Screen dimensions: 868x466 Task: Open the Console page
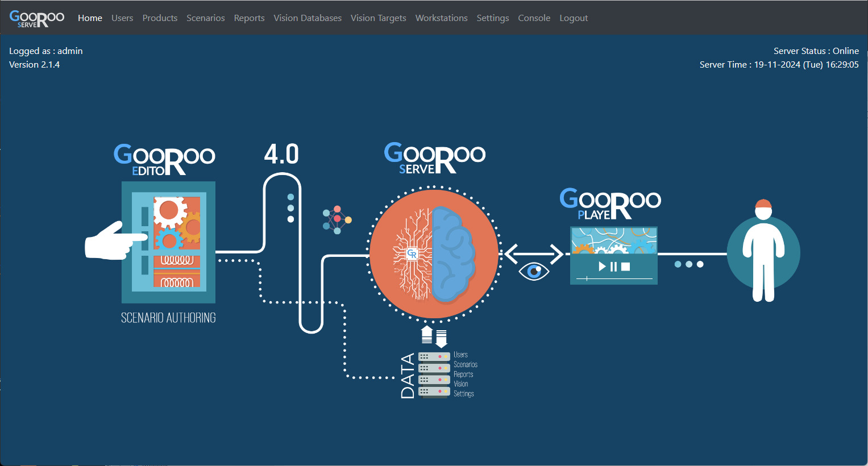click(x=534, y=18)
